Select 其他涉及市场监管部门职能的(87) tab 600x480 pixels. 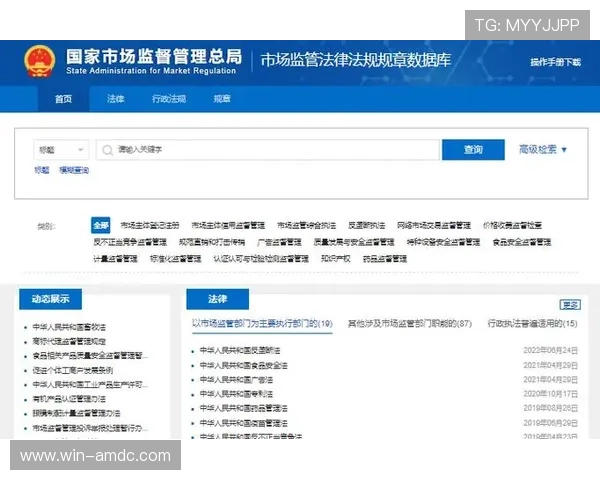coord(409,324)
